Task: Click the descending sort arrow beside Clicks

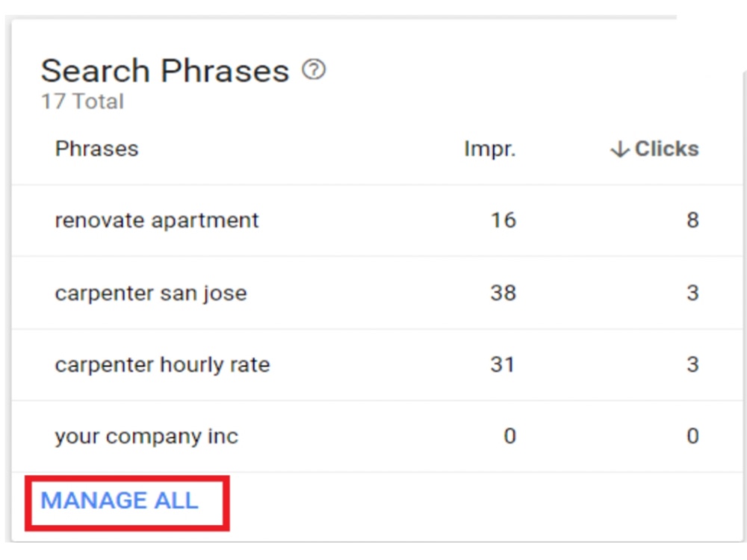Action: [620, 149]
